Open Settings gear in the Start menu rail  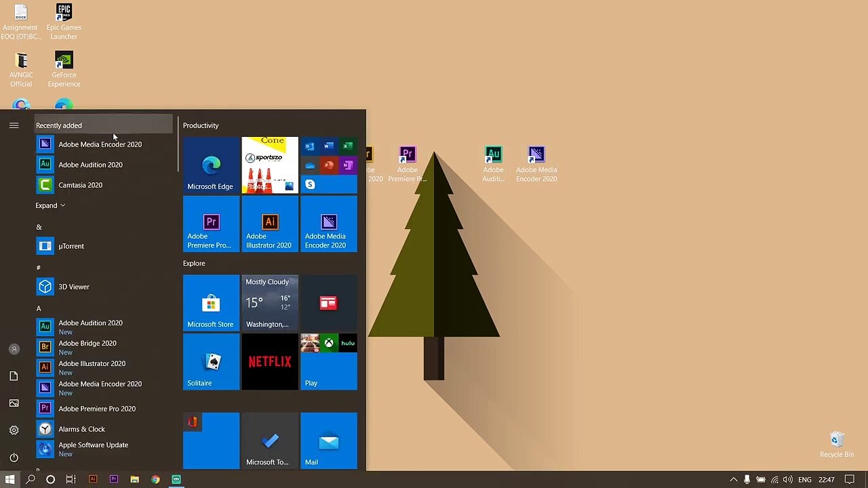tap(14, 430)
